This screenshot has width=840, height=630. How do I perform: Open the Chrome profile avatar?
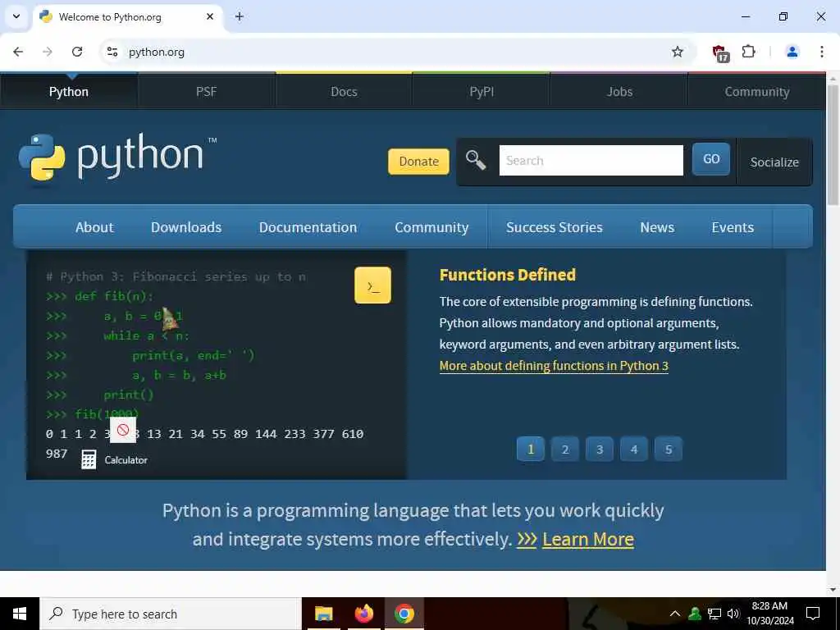(792, 52)
